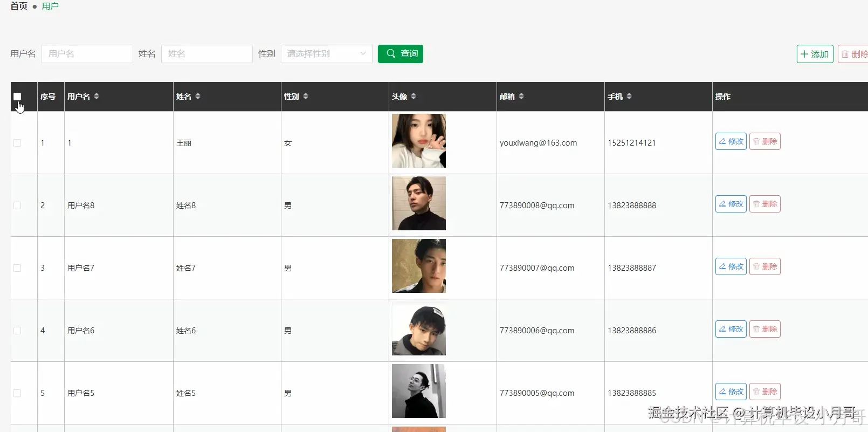Focus the 用户名 search input field
The height and width of the screenshot is (432, 868).
tap(87, 53)
